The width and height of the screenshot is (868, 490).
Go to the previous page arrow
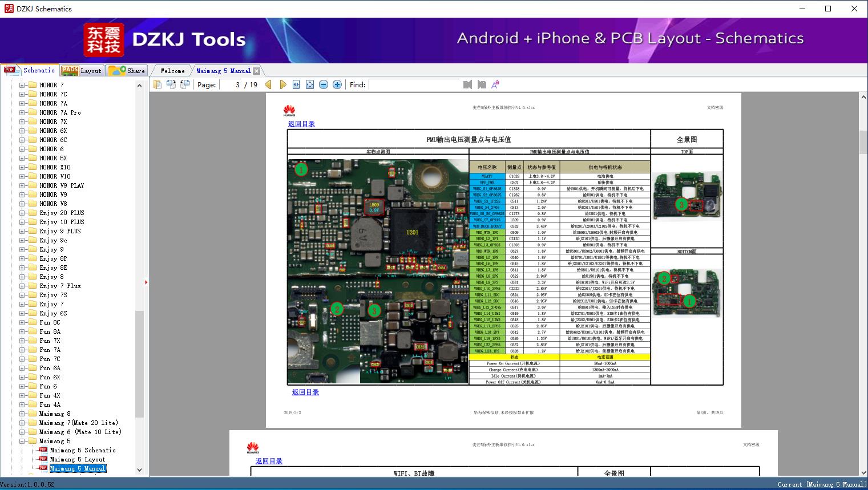pos(268,84)
